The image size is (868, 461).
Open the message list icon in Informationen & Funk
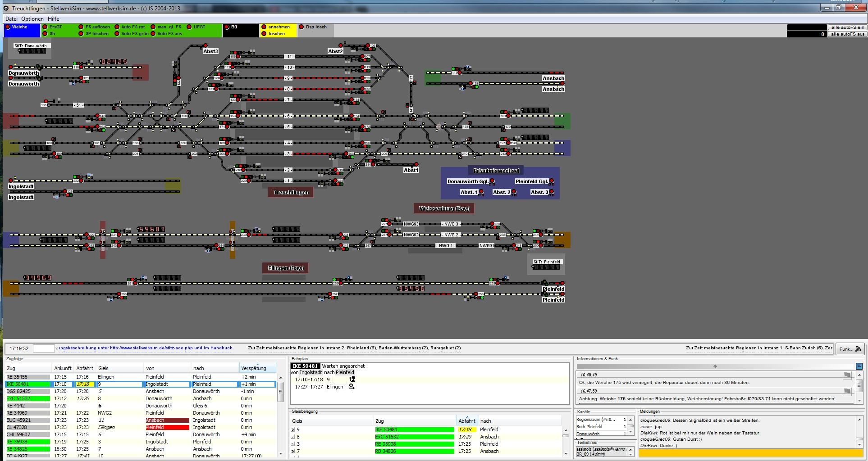click(859, 366)
